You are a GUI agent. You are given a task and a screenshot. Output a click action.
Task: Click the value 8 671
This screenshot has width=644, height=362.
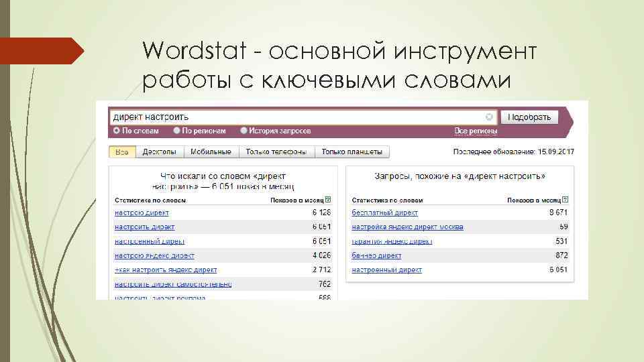coord(559,213)
